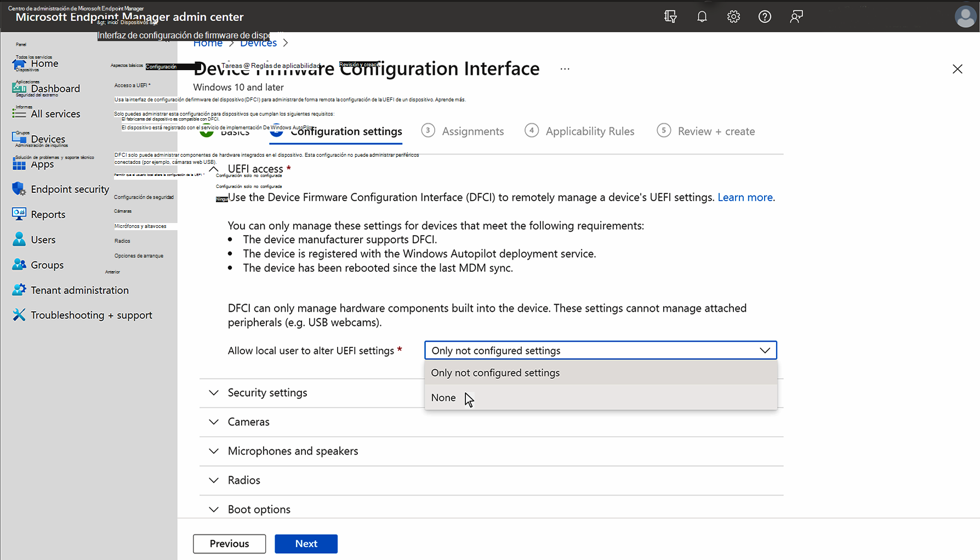
Task: Open the Reports section
Action: (x=48, y=214)
